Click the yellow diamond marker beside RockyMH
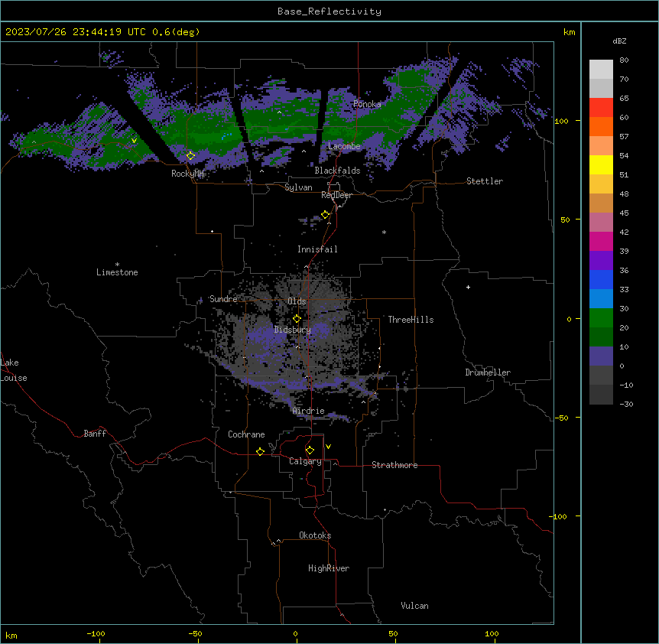Image resolution: width=659 pixels, height=644 pixels. pyautogui.click(x=190, y=155)
